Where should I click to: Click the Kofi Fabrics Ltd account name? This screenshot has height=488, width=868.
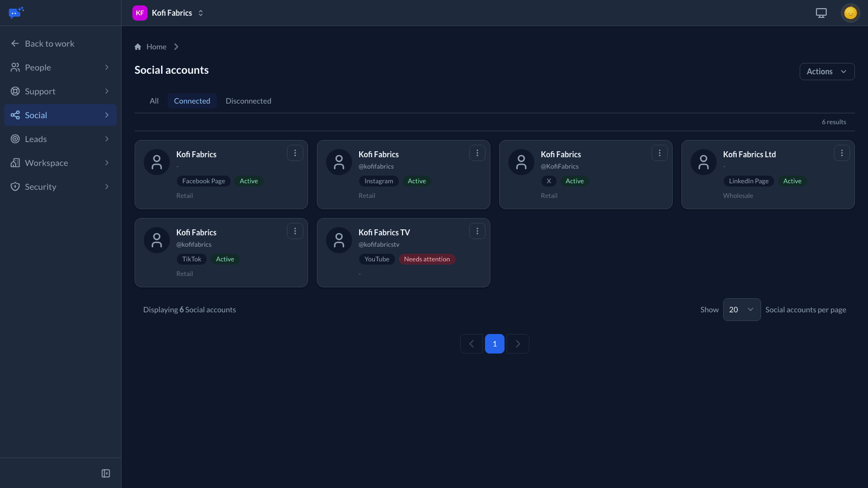coord(749,155)
